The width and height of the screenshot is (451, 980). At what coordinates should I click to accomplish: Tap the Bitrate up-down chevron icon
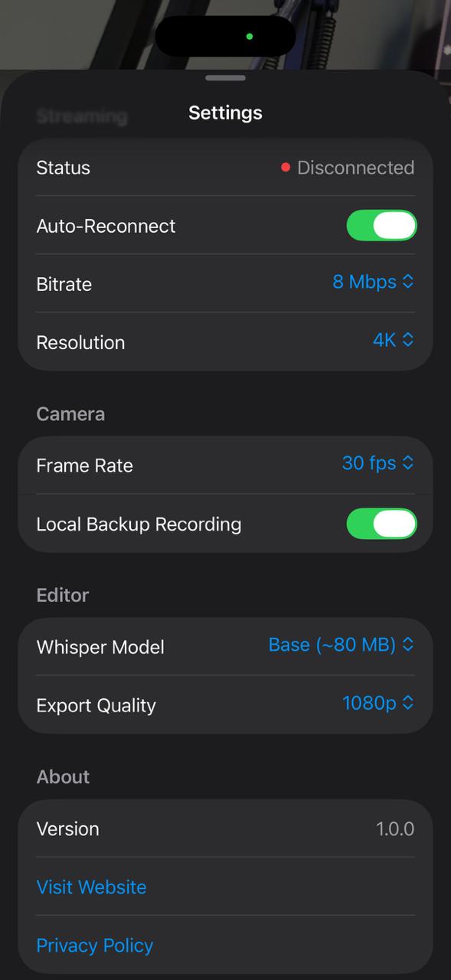pos(409,282)
